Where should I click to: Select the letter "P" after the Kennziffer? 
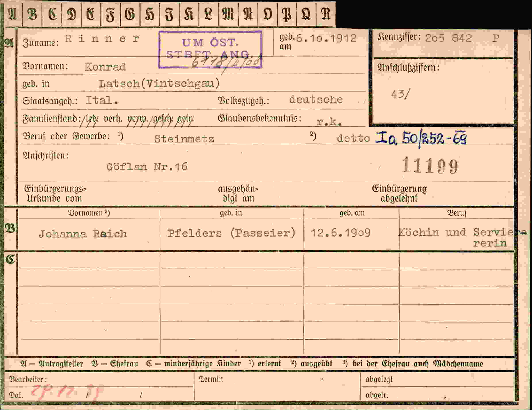[495, 38]
